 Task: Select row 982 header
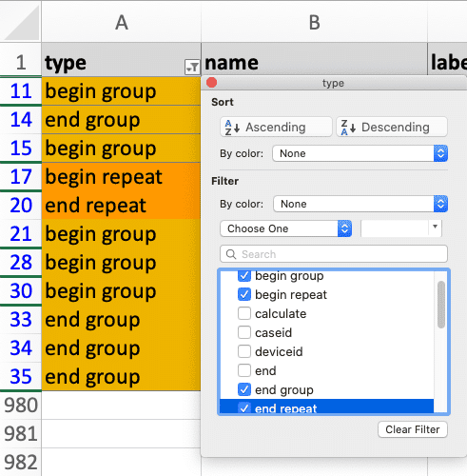pos(21,462)
